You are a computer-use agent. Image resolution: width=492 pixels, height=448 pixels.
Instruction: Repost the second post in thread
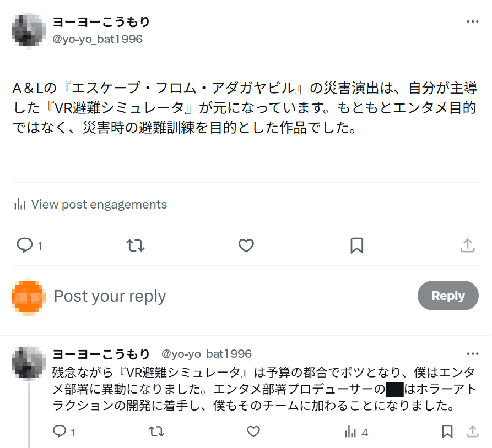156,431
